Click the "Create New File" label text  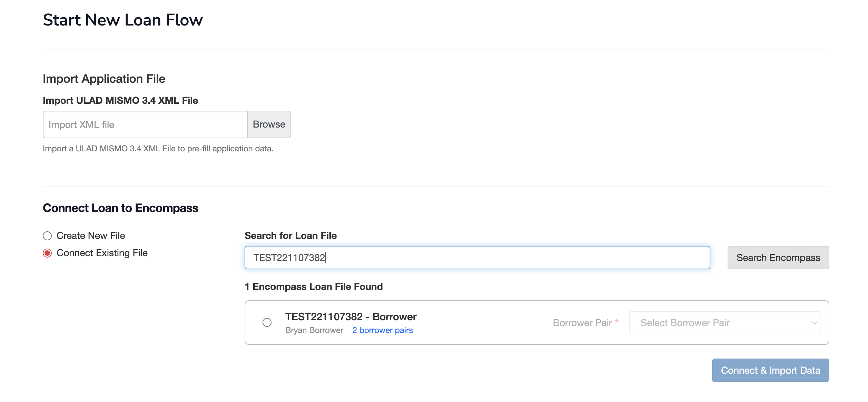tap(91, 236)
